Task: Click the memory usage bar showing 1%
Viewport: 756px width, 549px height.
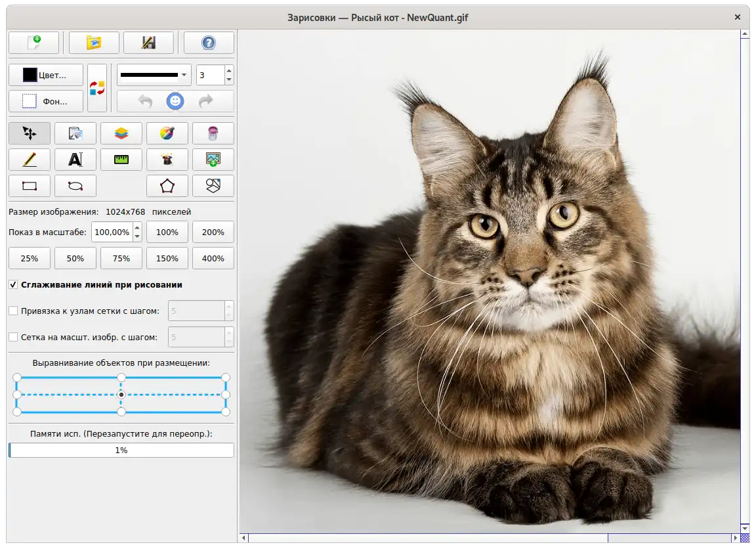Action: [x=121, y=450]
